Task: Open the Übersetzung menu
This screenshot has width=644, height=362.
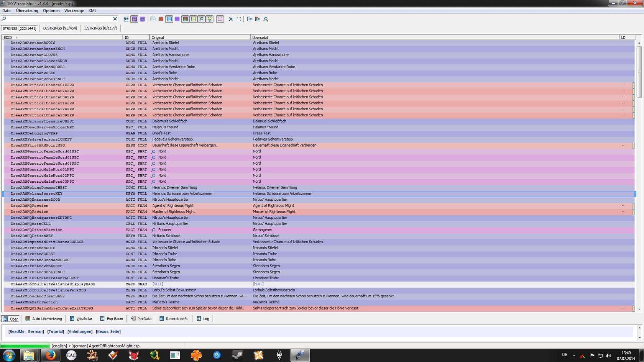Action: (27, 11)
